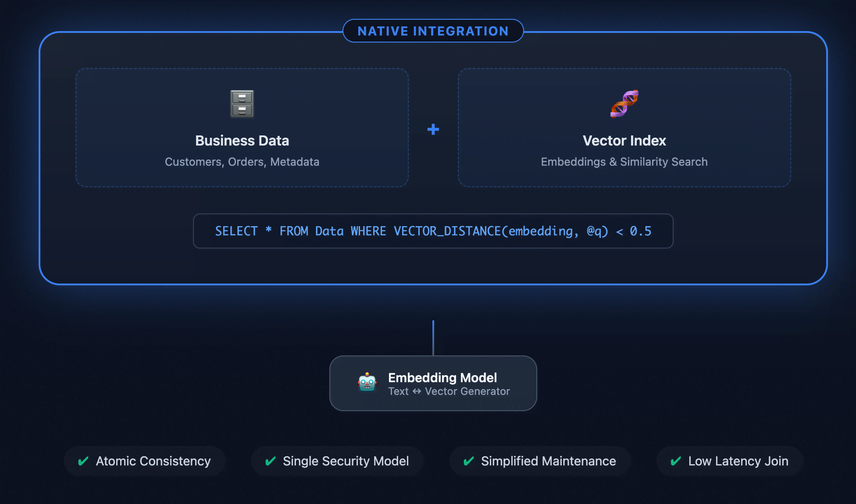Click the file cabinet icon
The width and height of the screenshot is (856, 504).
click(242, 104)
